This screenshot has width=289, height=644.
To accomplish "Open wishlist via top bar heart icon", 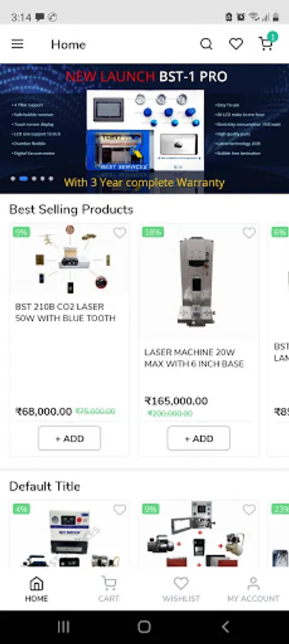I will 235,44.
